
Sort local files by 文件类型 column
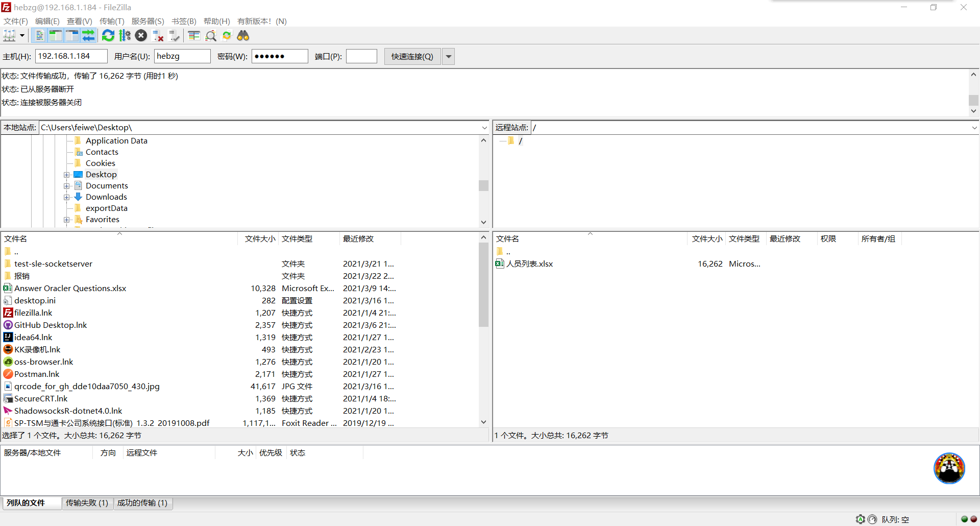(x=309, y=238)
